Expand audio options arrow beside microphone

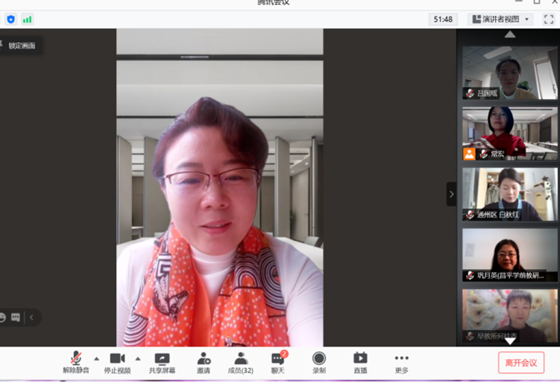click(96, 359)
